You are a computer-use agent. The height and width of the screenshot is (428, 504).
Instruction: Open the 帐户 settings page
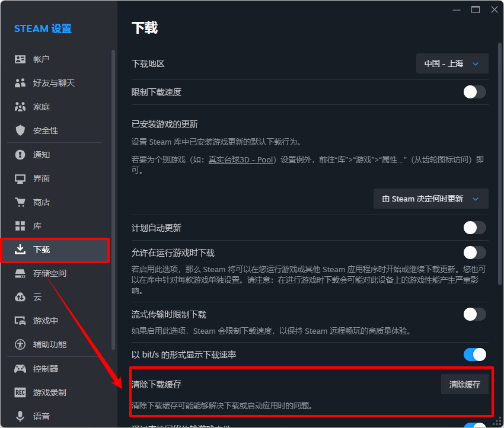(41, 59)
